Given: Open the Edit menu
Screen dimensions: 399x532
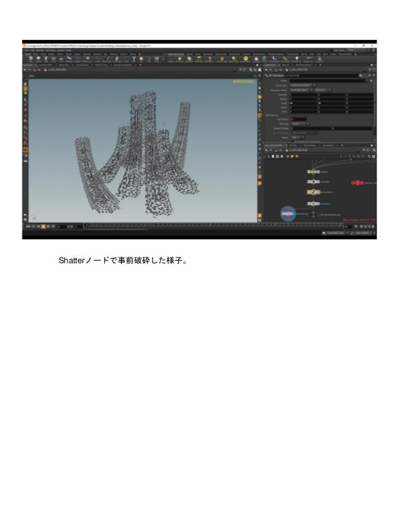Looking at the screenshot, I should tap(33, 50).
